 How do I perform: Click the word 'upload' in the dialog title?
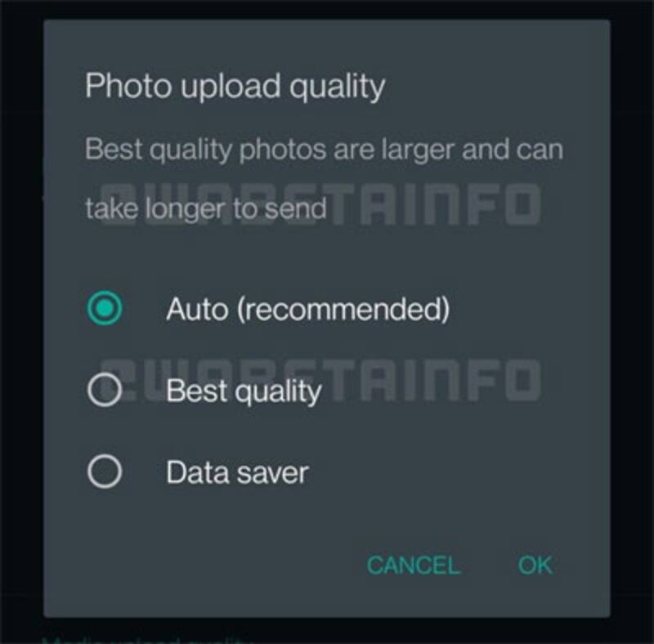coord(231,87)
